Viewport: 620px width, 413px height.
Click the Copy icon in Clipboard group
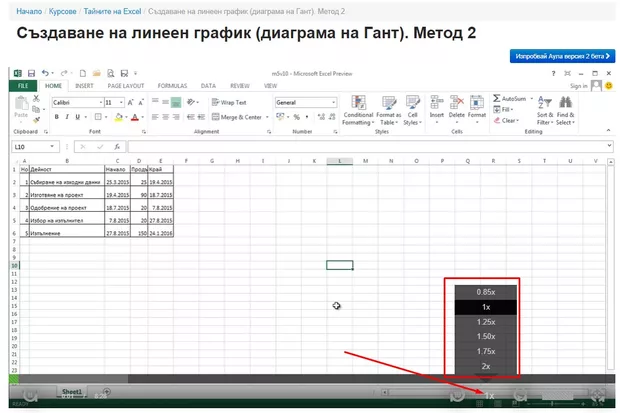36,109
